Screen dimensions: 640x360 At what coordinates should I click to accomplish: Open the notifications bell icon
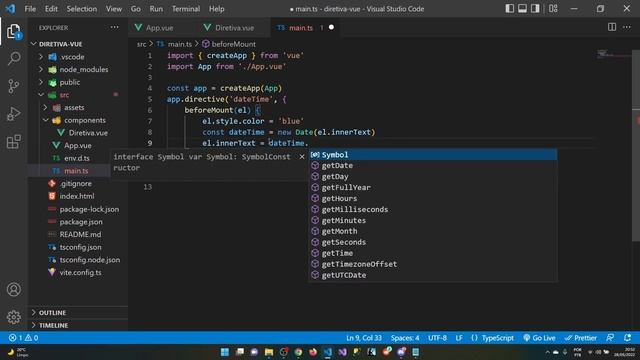coord(627,338)
